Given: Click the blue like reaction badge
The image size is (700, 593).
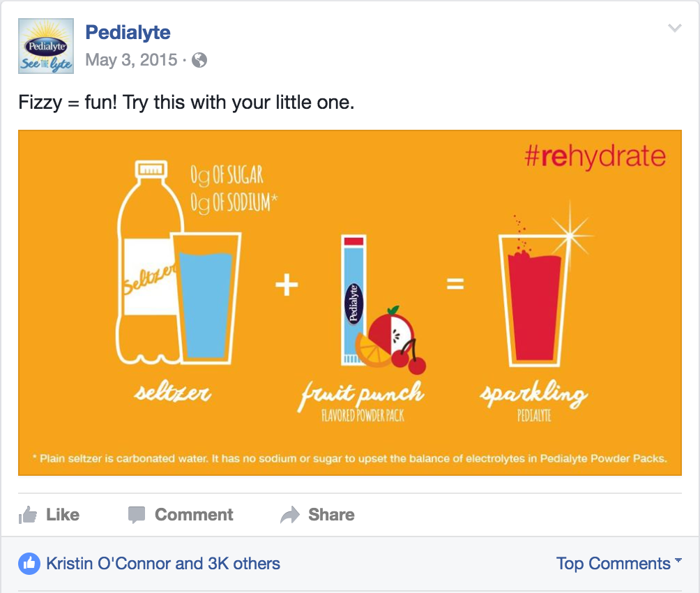Looking at the screenshot, I should click(x=29, y=564).
